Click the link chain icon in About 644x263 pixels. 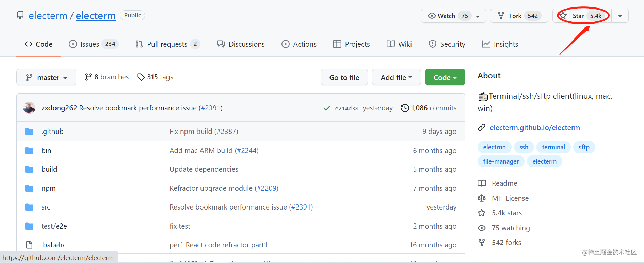482,128
